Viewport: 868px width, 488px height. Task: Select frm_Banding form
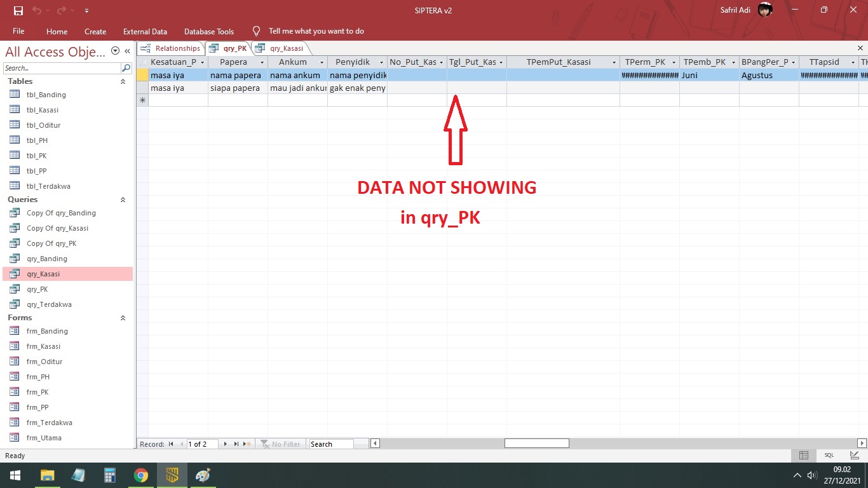point(67,331)
